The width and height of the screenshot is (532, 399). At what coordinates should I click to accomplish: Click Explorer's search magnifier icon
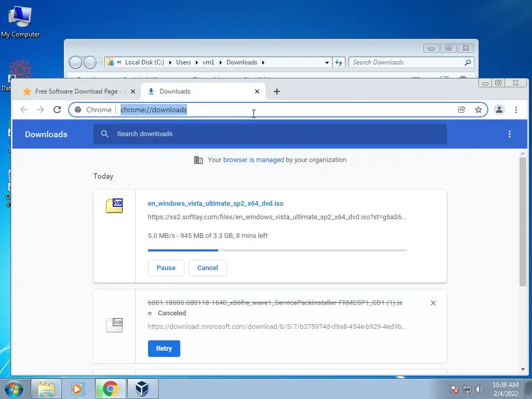468,62
